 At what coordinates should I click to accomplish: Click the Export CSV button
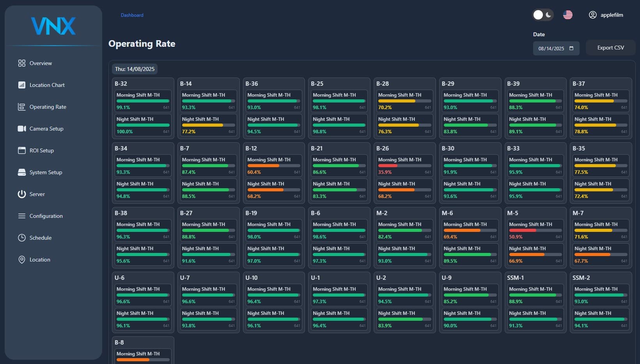click(610, 48)
